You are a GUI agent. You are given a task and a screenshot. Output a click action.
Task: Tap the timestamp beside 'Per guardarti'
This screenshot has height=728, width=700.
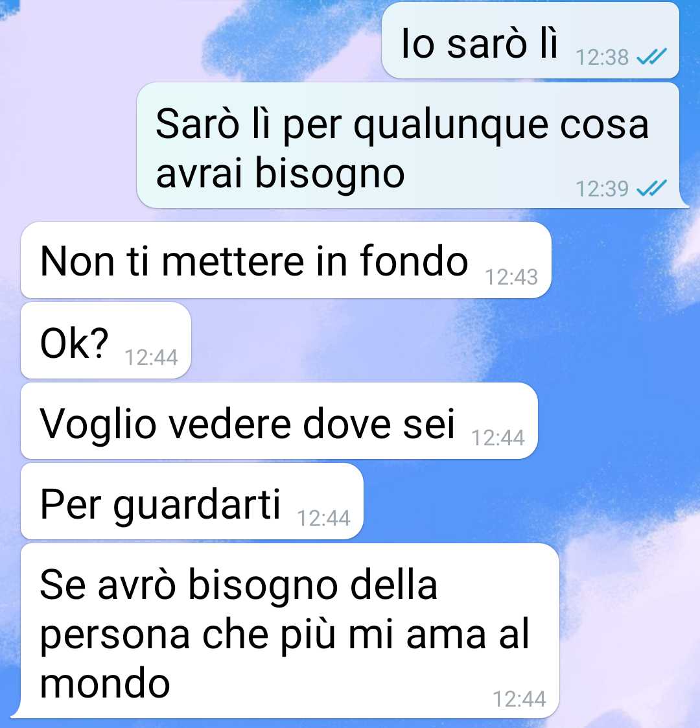point(323,518)
